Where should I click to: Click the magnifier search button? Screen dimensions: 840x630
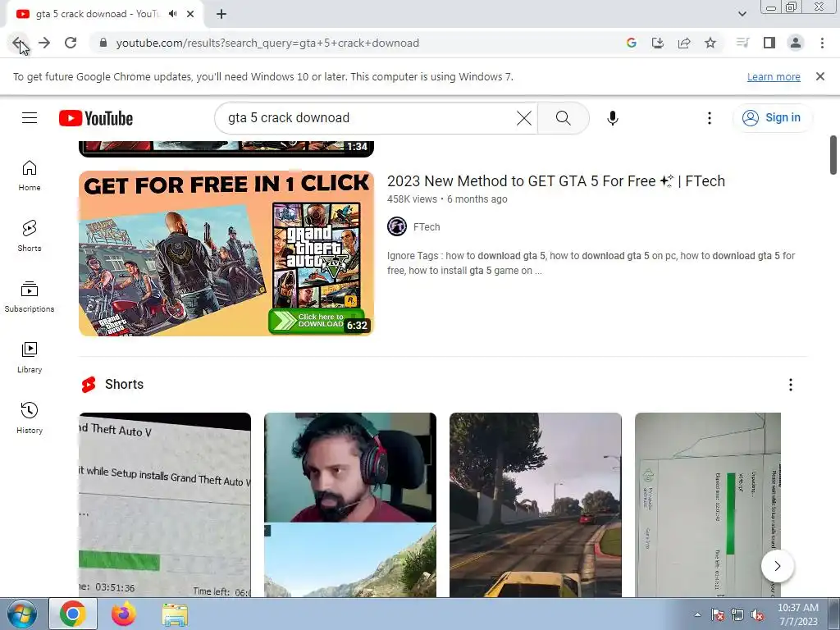pos(563,118)
